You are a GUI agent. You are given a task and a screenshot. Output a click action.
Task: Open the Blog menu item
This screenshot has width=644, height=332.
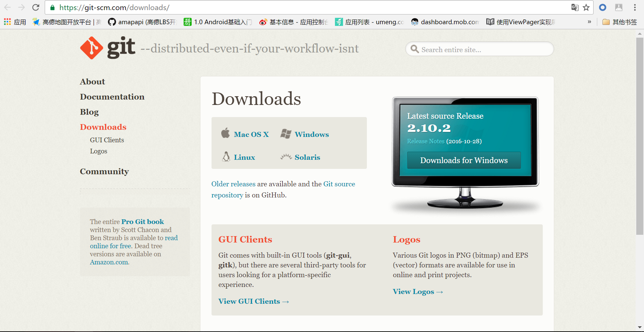click(89, 112)
